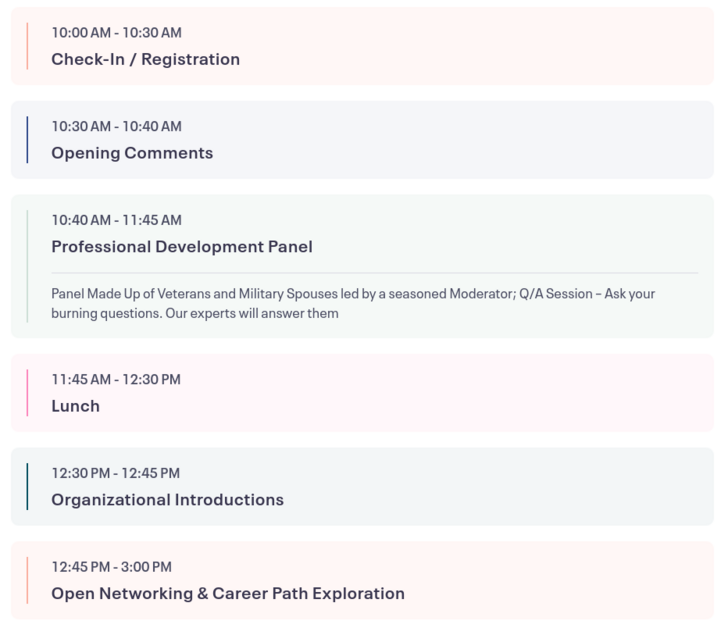Select the 10:40 AM - 11:45 AM time label
Image resolution: width=728 pixels, height=635 pixels.
coord(117,220)
